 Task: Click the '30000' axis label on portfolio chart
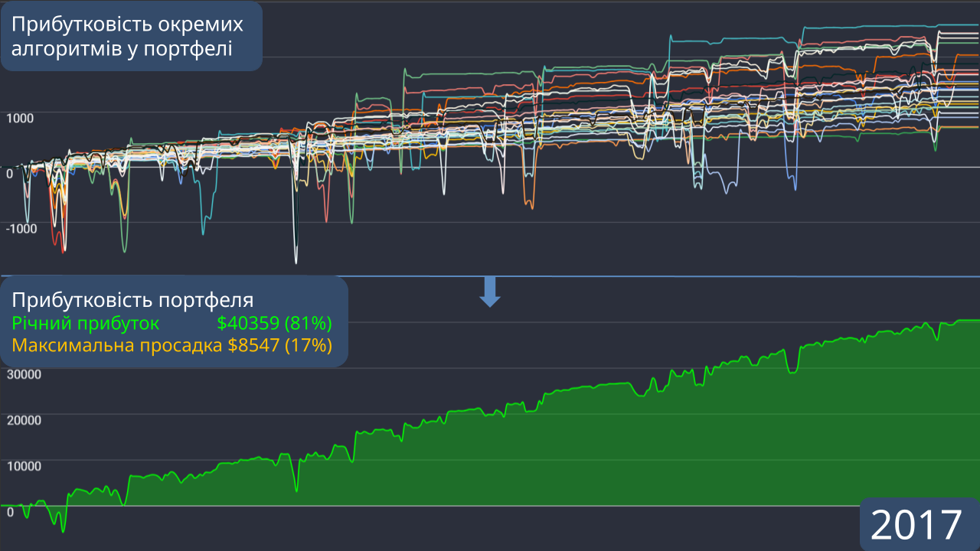coord(24,374)
